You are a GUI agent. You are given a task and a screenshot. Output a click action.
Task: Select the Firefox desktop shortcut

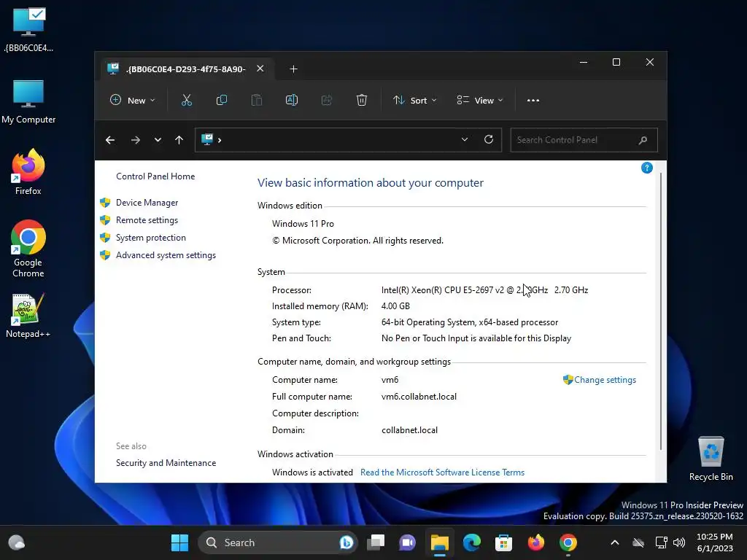[28, 171]
